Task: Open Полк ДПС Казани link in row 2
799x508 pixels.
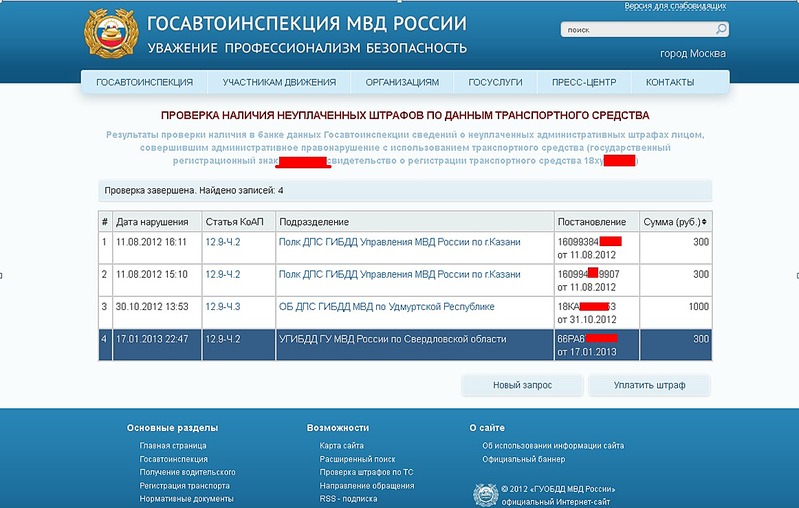Action: tap(400, 274)
